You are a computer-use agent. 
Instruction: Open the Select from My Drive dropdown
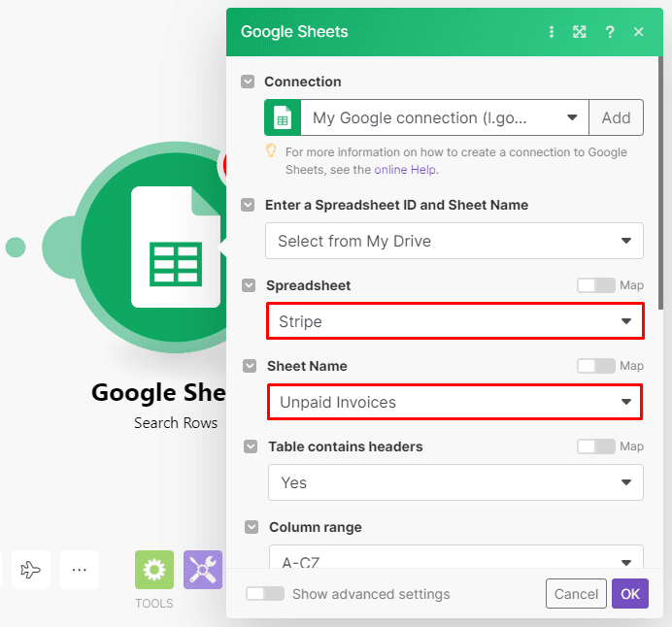(454, 241)
